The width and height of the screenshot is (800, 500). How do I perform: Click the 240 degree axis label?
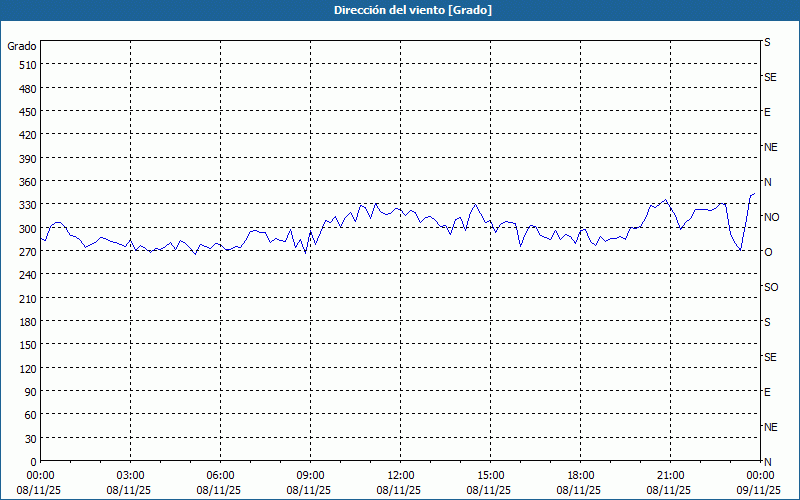pos(28,276)
